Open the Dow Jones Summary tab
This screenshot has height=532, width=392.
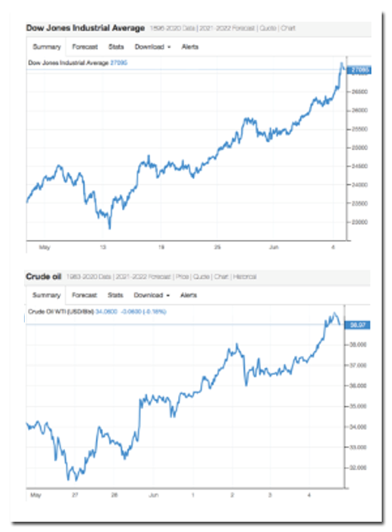(x=47, y=47)
